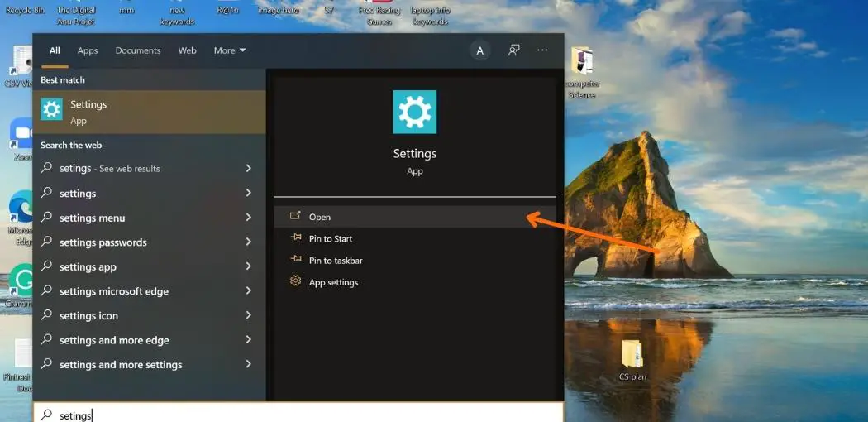
Task: Click the feedback person icon in search header
Action: [x=514, y=50]
